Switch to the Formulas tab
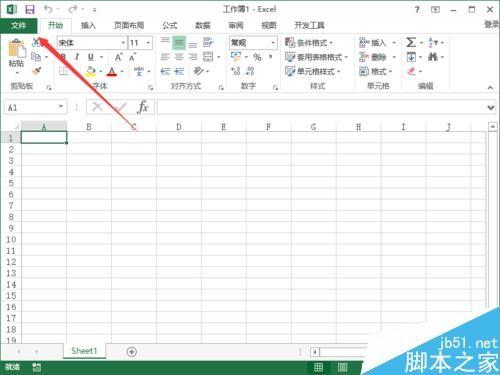This screenshot has height=375, width=500. click(170, 25)
